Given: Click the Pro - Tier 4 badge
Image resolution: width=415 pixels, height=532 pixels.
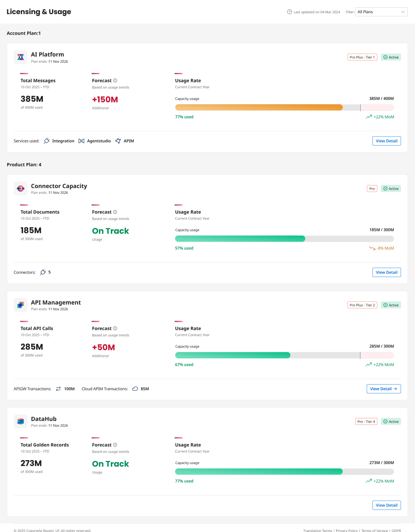Looking at the screenshot, I should tap(366, 422).
